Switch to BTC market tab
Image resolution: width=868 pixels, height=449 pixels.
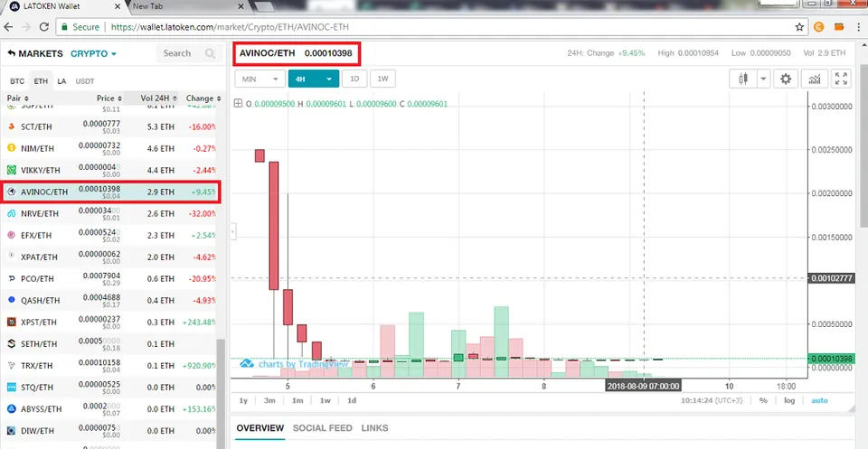[17, 80]
